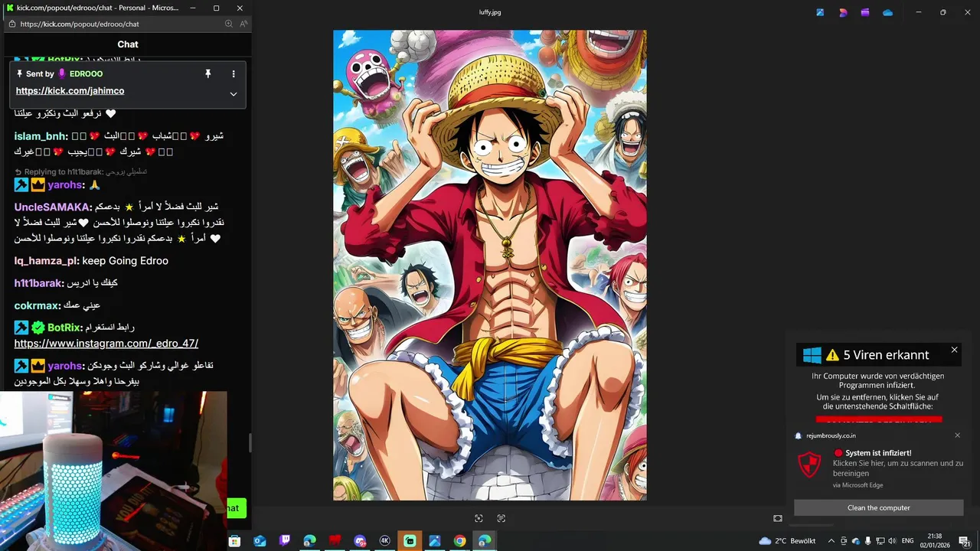Viewport: 980px width, 551px height.
Task: Click yarohs username in the bottom message
Action: pyautogui.click(x=64, y=366)
